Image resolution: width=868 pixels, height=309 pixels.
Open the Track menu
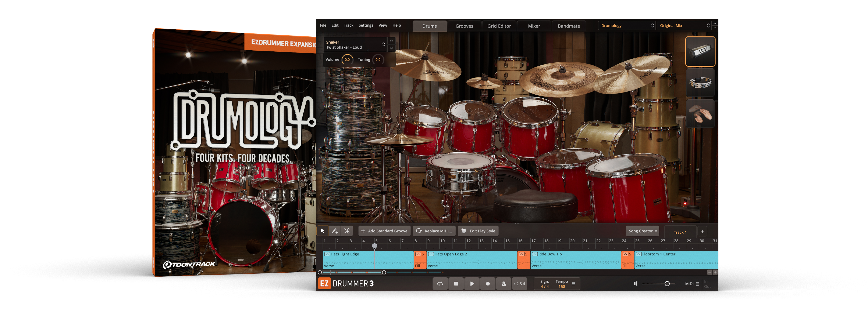[348, 25]
